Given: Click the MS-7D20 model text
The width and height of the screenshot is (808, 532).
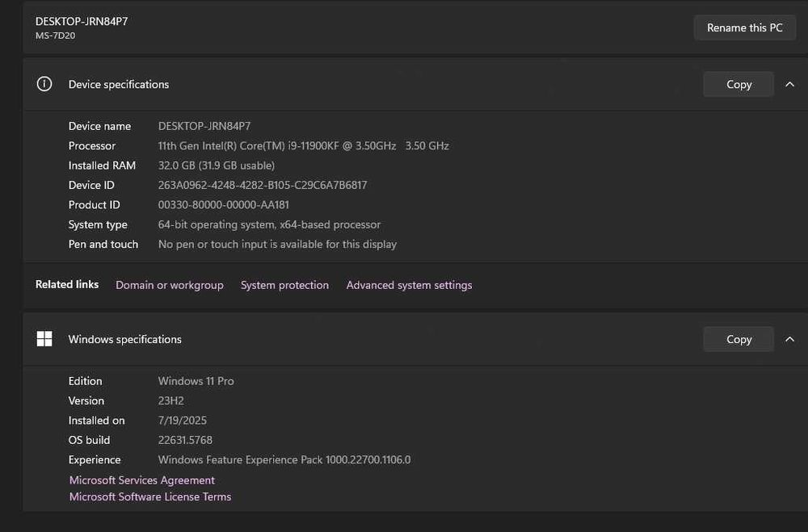Looking at the screenshot, I should pos(55,36).
